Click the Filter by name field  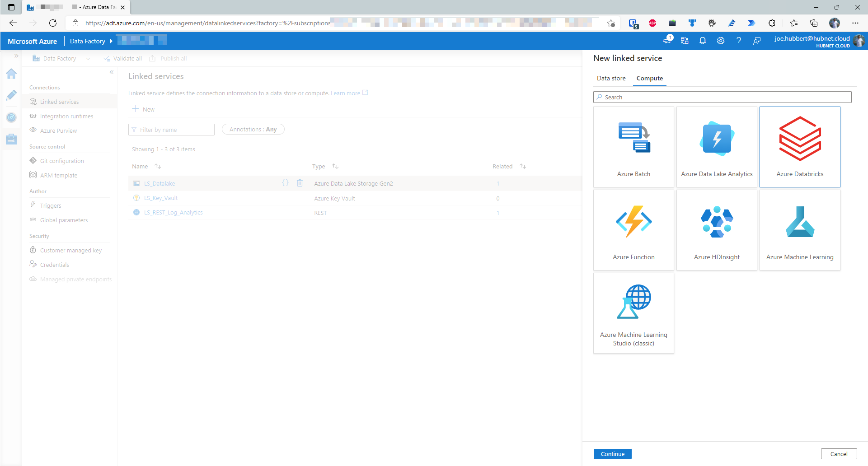[x=171, y=130]
